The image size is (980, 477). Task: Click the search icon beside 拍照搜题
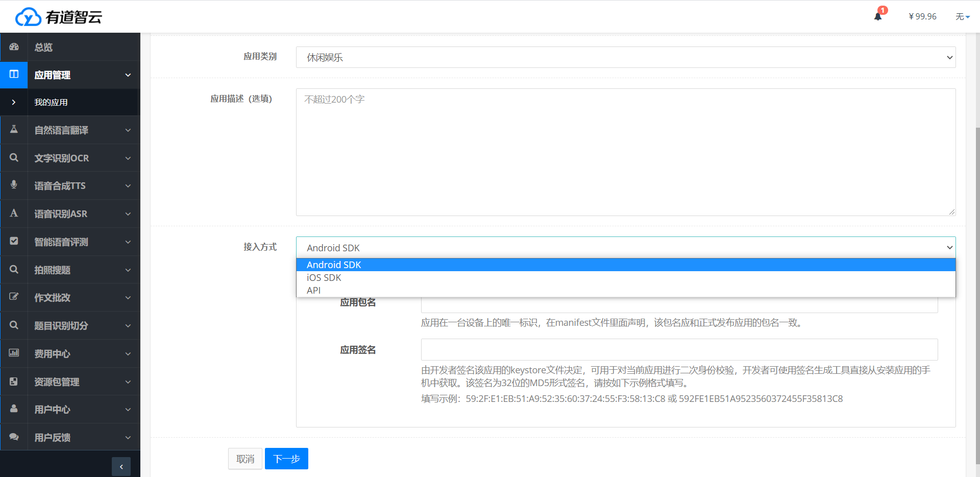(14, 270)
